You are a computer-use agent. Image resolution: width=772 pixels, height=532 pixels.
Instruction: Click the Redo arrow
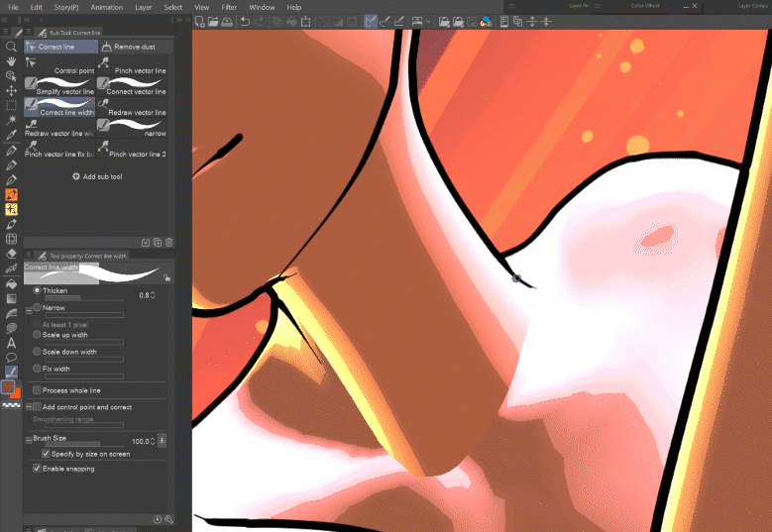(259, 21)
